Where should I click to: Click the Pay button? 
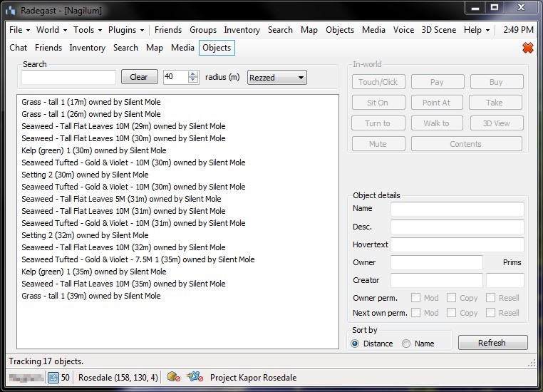coord(438,82)
